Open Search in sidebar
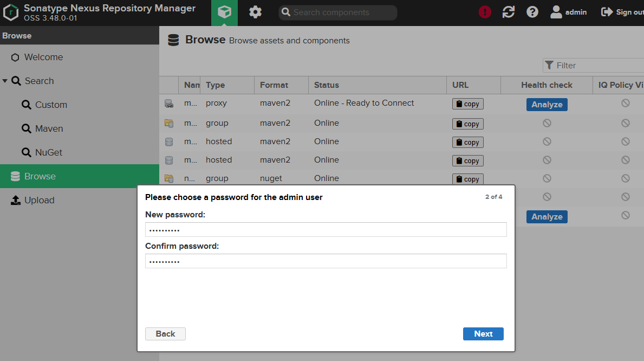 tap(39, 81)
